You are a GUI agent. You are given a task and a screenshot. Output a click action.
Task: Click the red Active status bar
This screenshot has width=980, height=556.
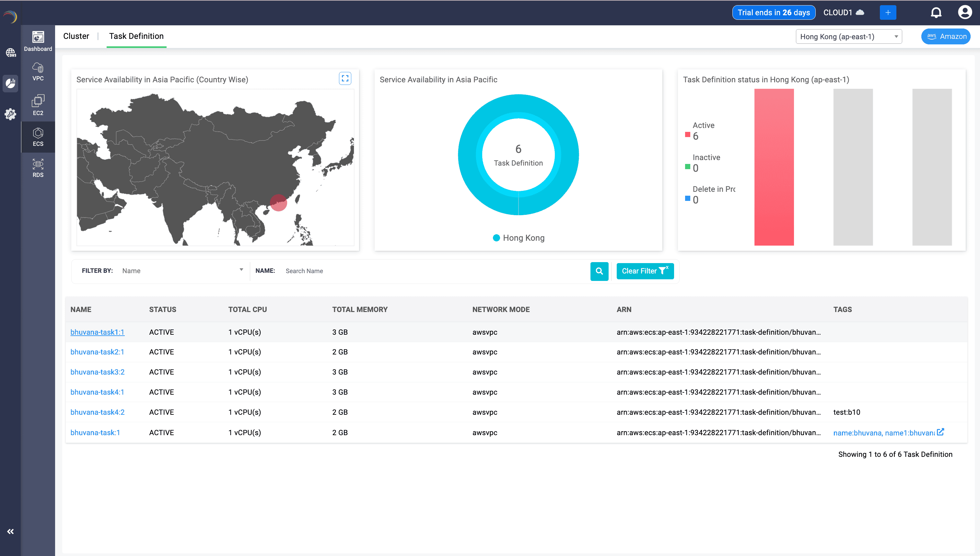click(774, 167)
